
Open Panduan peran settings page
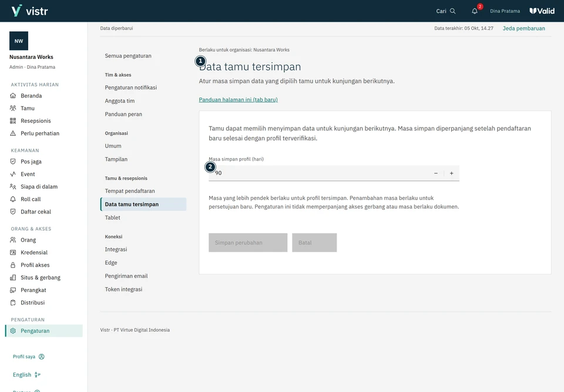click(123, 114)
